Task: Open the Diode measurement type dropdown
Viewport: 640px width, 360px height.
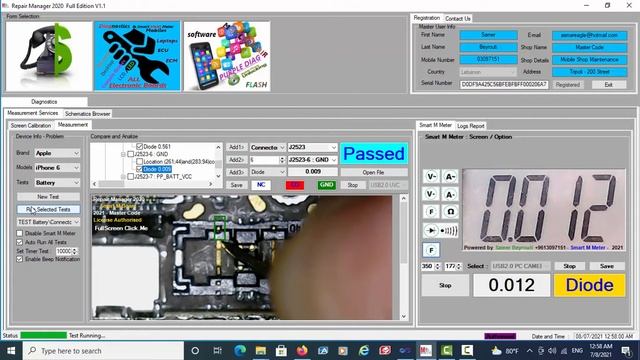Action: pos(267,172)
